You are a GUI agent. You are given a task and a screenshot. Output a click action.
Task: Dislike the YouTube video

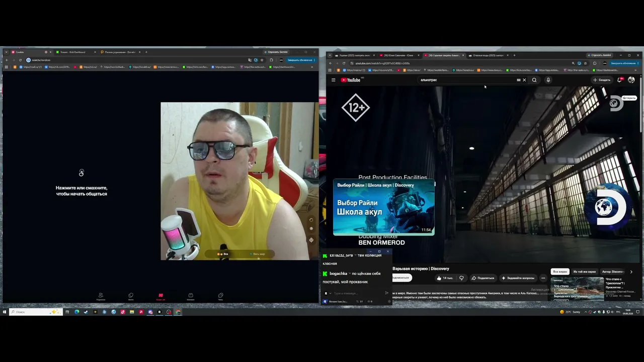click(x=461, y=278)
